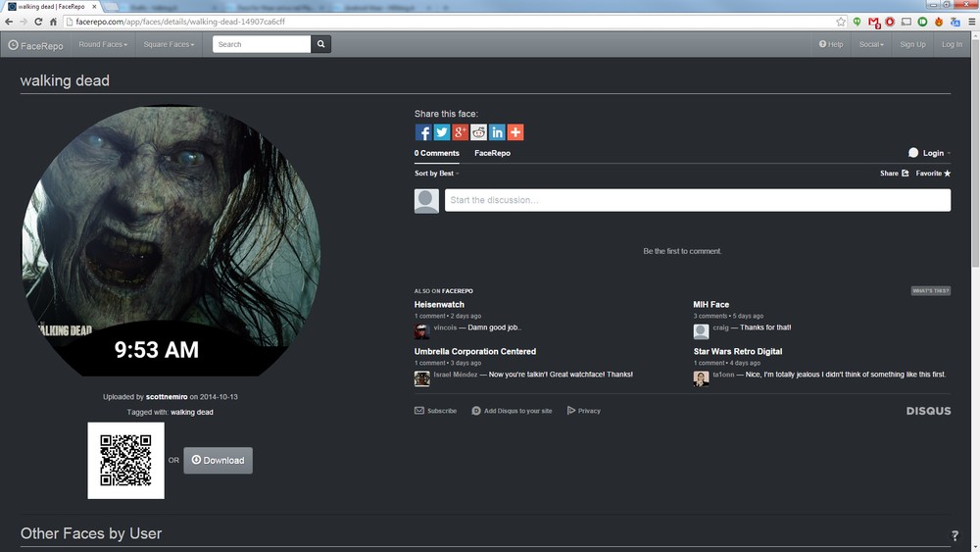Click ta1onn avatar image

[702, 378]
